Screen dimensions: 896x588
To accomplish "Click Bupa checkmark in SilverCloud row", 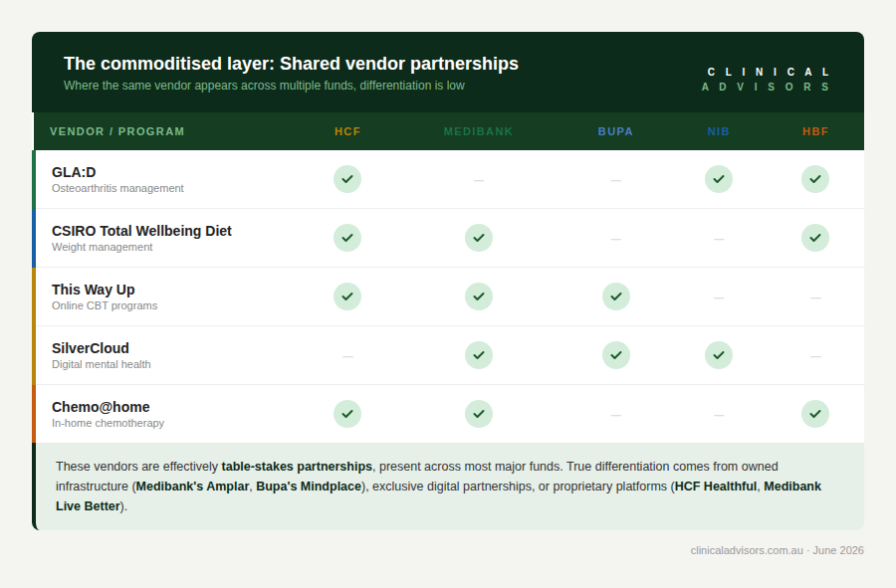I will 616,355.
